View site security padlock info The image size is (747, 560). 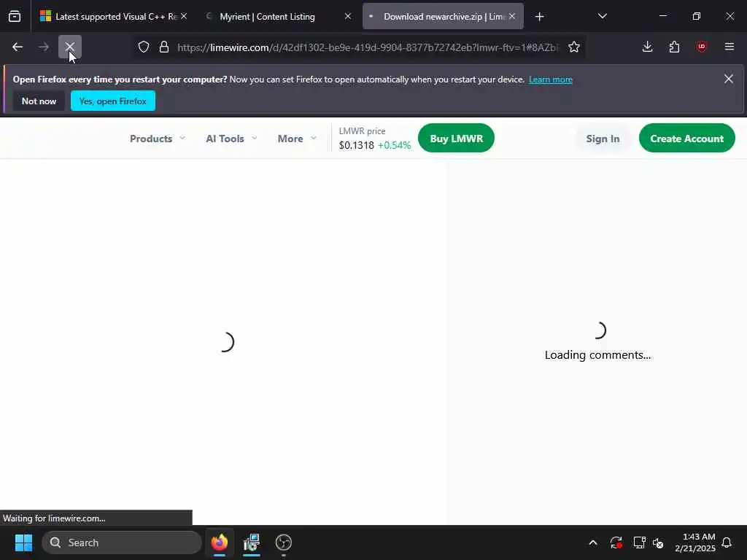coord(164,47)
